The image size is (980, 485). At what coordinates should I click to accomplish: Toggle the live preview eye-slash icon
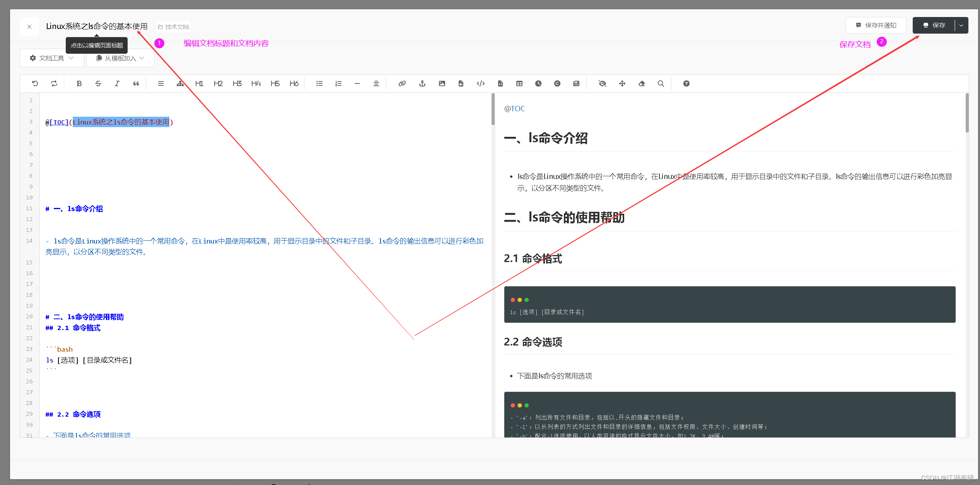(603, 83)
